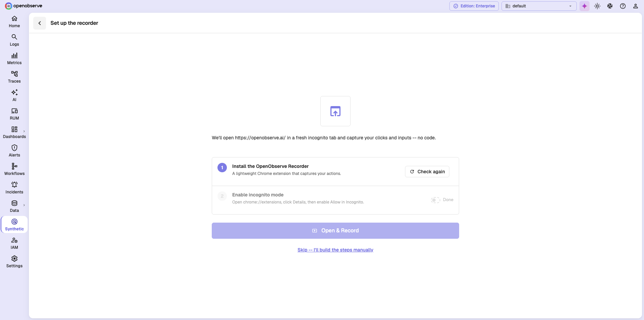The width and height of the screenshot is (644, 320).
Task: Click the Set up the recorder title
Action: pos(74,23)
